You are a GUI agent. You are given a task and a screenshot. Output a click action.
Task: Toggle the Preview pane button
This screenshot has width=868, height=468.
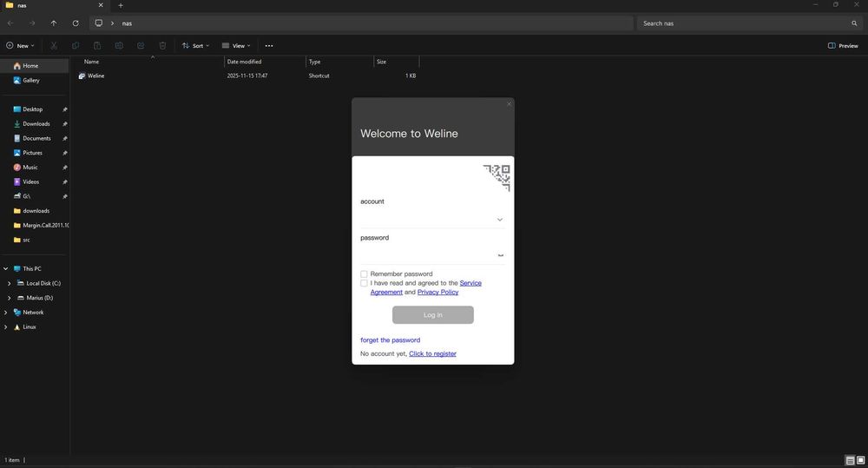click(843, 46)
